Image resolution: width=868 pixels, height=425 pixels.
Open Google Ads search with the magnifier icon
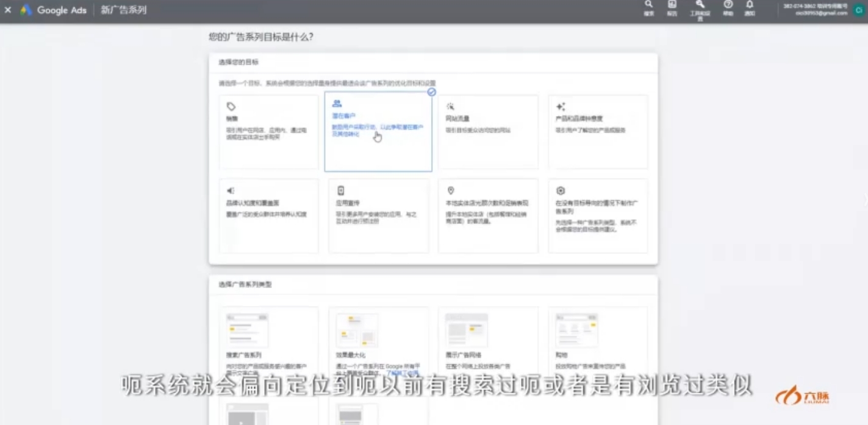[x=648, y=8]
